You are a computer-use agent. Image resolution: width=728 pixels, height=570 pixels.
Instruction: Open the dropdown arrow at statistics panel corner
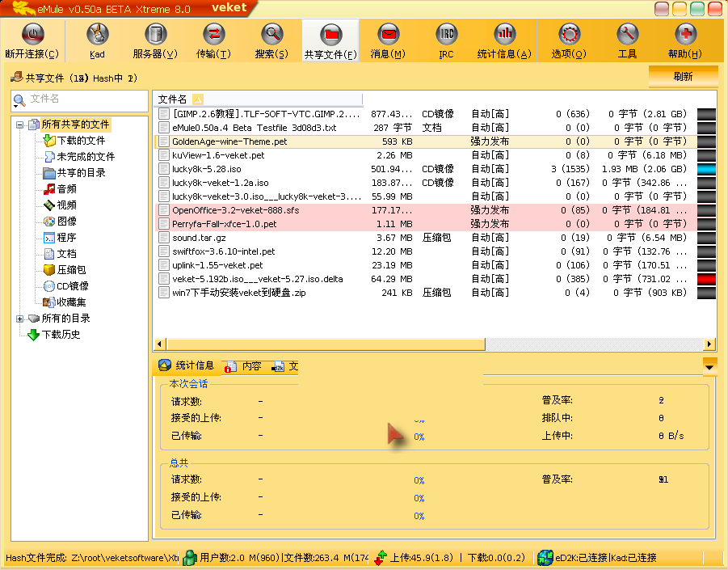(x=709, y=366)
